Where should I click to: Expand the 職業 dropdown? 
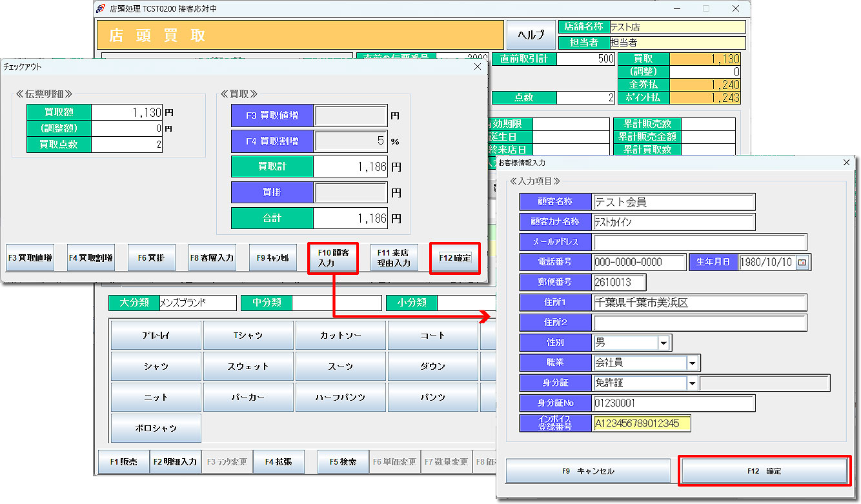click(x=693, y=363)
